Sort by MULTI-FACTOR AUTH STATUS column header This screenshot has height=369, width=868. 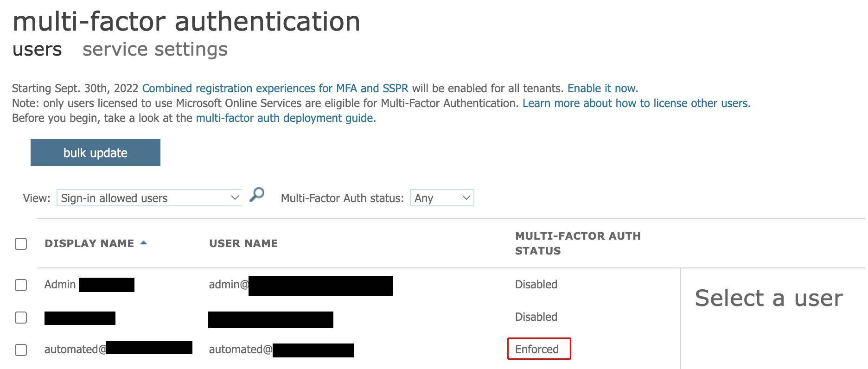pos(578,243)
